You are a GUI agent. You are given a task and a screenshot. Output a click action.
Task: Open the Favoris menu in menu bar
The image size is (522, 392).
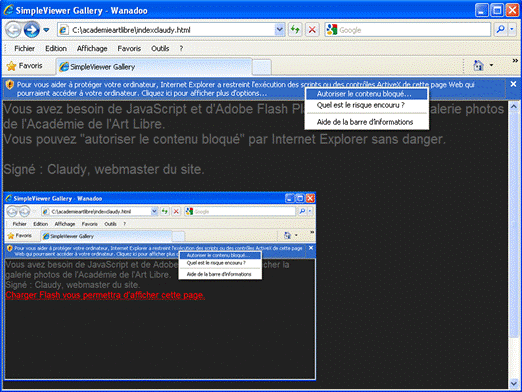click(129, 49)
